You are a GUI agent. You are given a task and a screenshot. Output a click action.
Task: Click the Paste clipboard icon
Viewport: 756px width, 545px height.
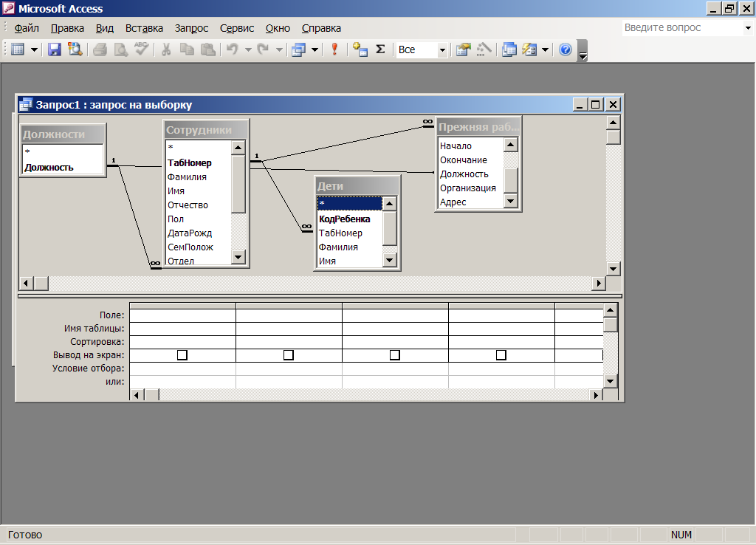(x=207, y=49)
